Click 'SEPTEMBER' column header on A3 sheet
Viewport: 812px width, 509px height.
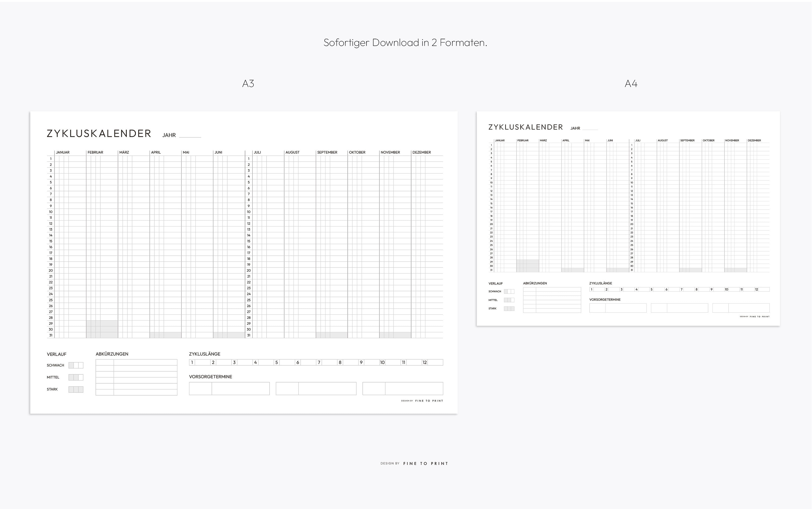(x=327, y=153)
